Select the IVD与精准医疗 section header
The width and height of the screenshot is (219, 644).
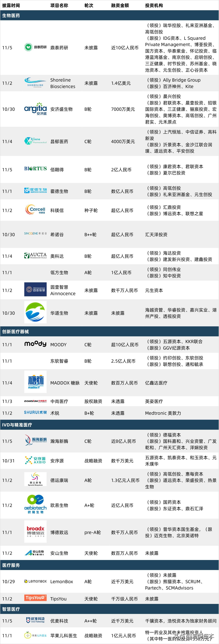point(109,425)
